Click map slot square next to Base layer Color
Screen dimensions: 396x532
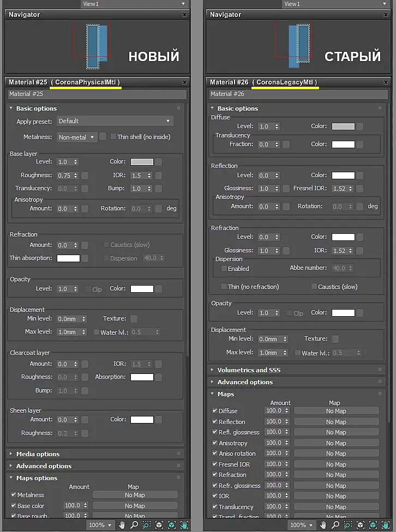tap(159, 162)
